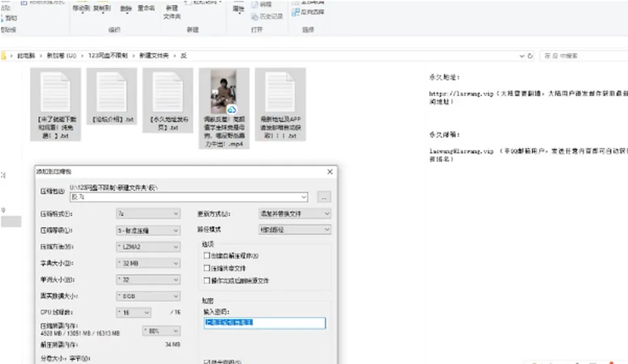Screen dimensions: 628x364
Task: Click inside the 输入密码 password field
Action: point(265,323)
